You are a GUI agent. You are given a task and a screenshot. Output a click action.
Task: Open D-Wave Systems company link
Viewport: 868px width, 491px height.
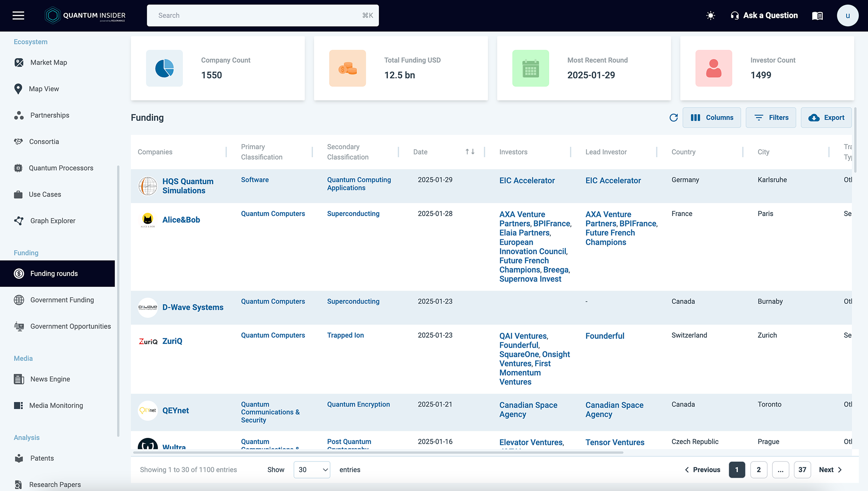pos(193,307)
